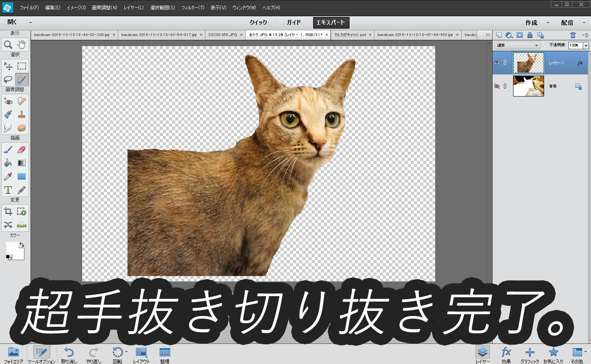Open the グラフィック graphics panel
Image resolution: width=591 pixels, height=364 pixels.
point(529,355)
